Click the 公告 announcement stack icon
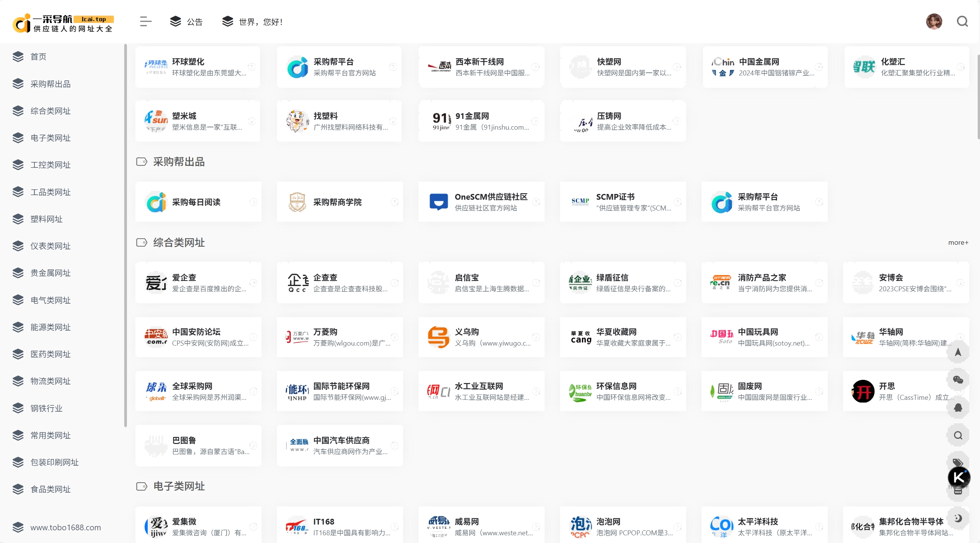Viewport: 980px width, 543px height. click(x=175, y=21)
